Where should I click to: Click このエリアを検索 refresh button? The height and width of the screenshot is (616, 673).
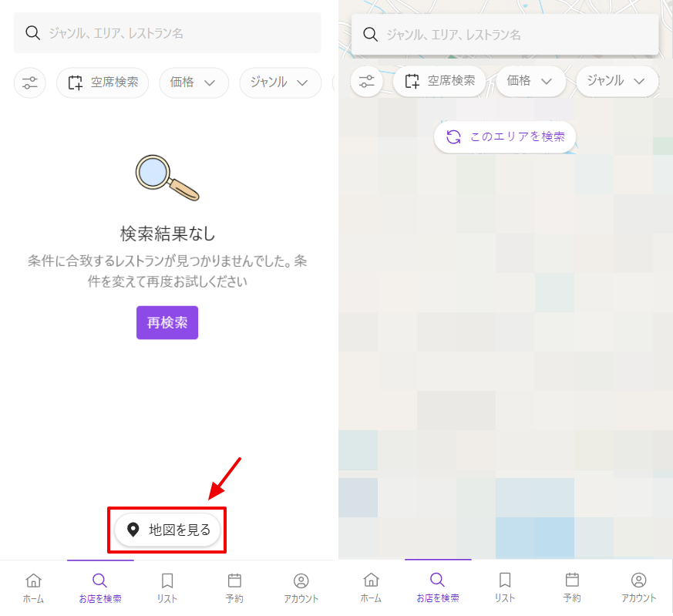click(x=505, y=136)
